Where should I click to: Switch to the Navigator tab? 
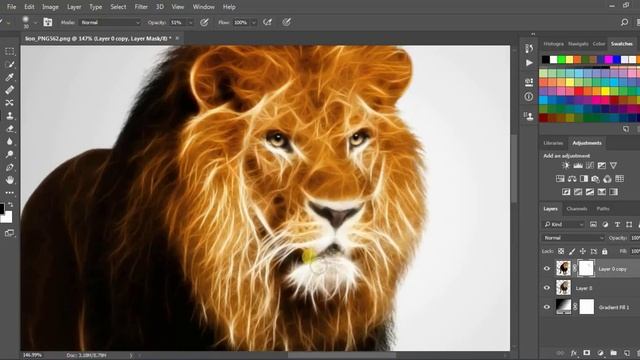point(578,44)
